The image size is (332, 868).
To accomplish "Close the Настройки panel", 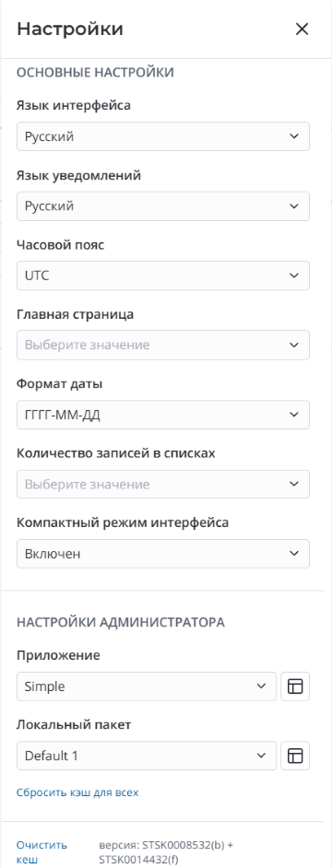I will [x=302, y=29].
